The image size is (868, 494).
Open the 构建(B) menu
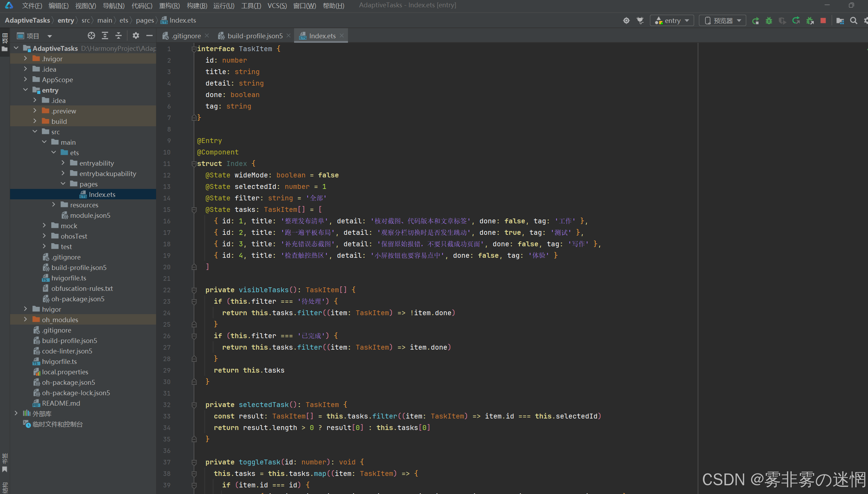click(x=197, y=6)
